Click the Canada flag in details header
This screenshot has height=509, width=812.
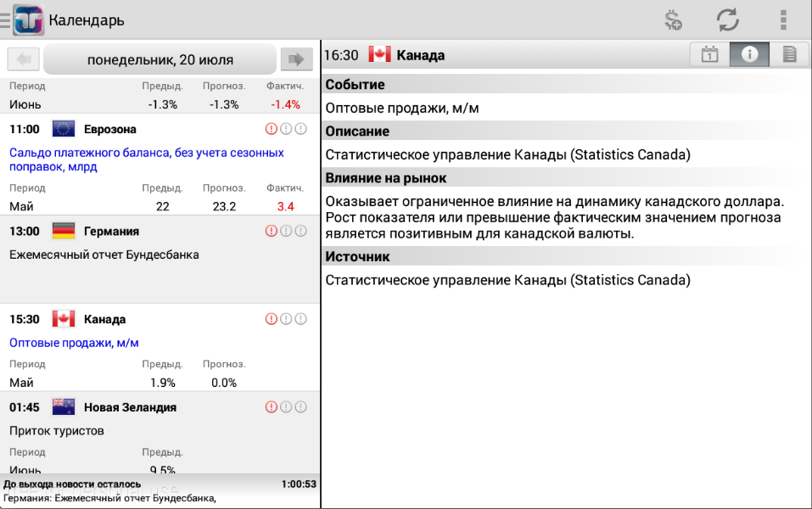click(379, 55)
